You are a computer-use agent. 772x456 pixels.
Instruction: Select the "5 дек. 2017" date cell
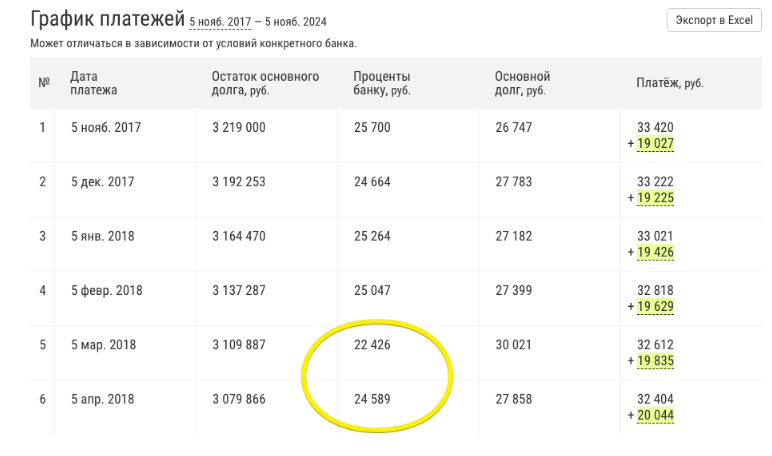(102, 182)
